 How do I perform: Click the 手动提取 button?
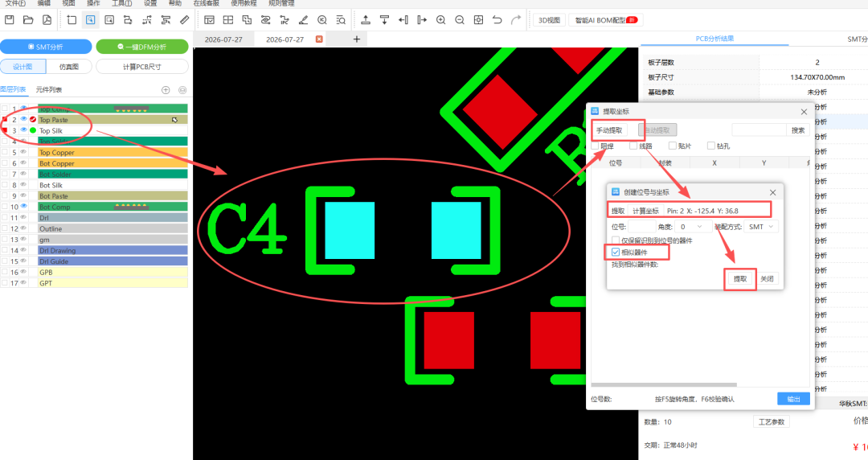[609, 130]
